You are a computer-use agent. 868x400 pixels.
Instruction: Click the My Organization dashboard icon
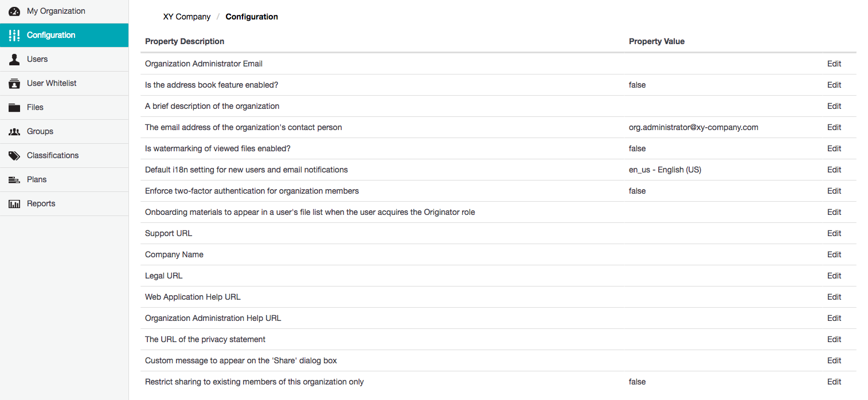[x=14, y=11]
